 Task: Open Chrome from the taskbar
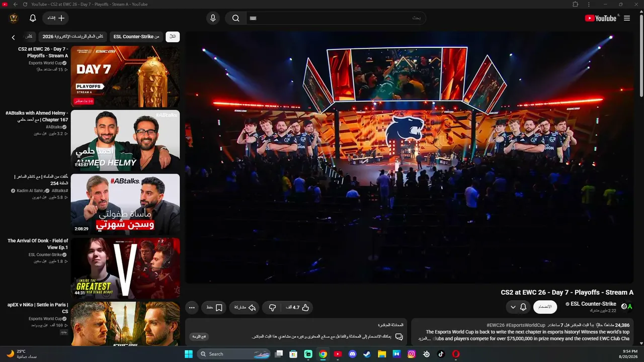(x=323, y=354)
